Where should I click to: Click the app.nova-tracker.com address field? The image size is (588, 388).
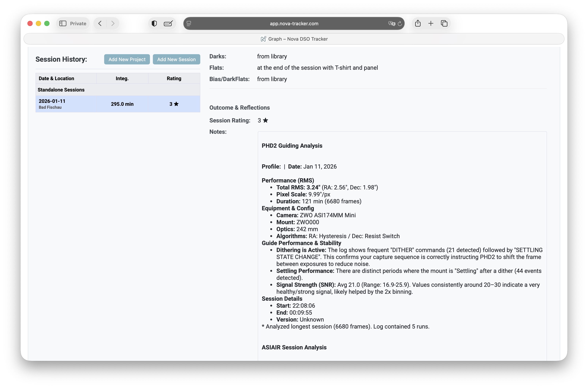click(294, 23)
